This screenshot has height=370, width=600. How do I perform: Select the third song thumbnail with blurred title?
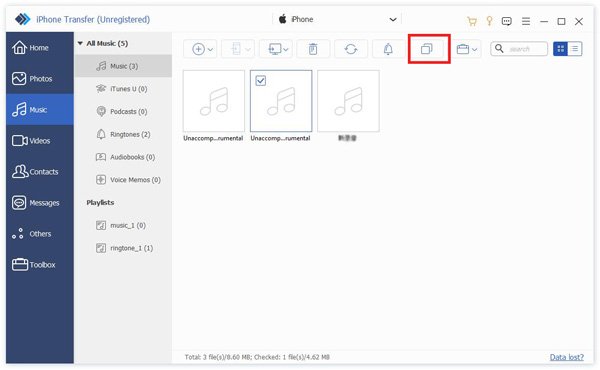[x=348, y=101]
